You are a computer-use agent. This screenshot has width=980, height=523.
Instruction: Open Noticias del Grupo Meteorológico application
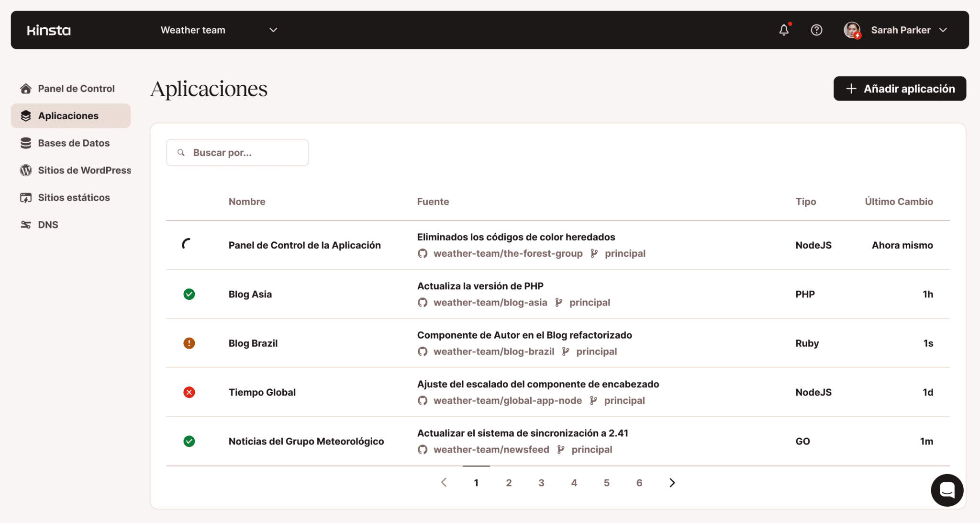pyautogui.click(x=306, y=441)
